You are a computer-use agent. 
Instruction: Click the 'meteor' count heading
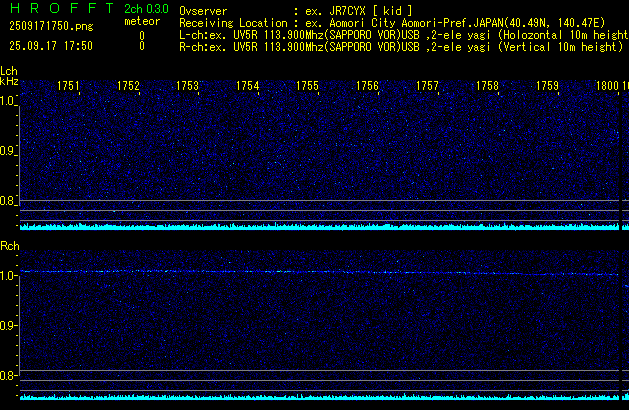coord(142,21)
